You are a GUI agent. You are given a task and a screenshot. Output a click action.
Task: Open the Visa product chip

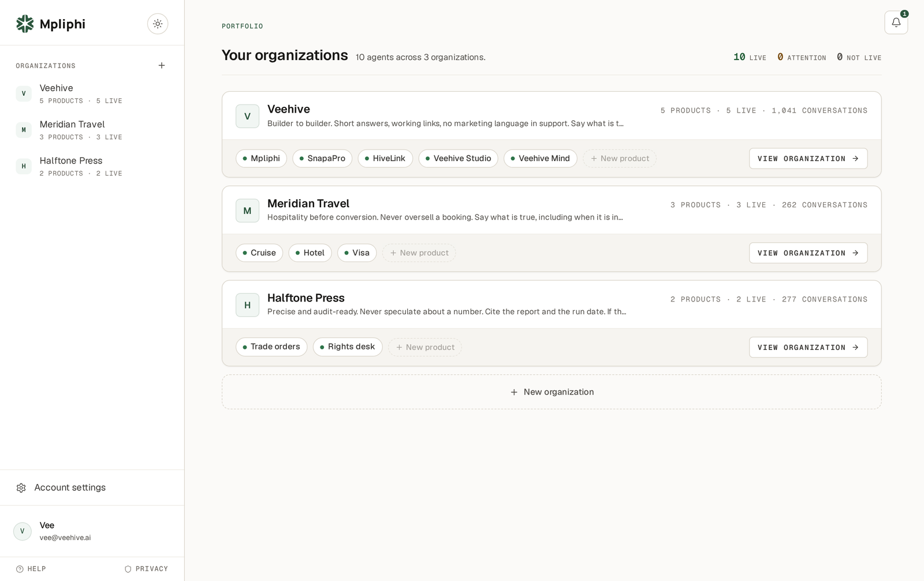point(357,253)
